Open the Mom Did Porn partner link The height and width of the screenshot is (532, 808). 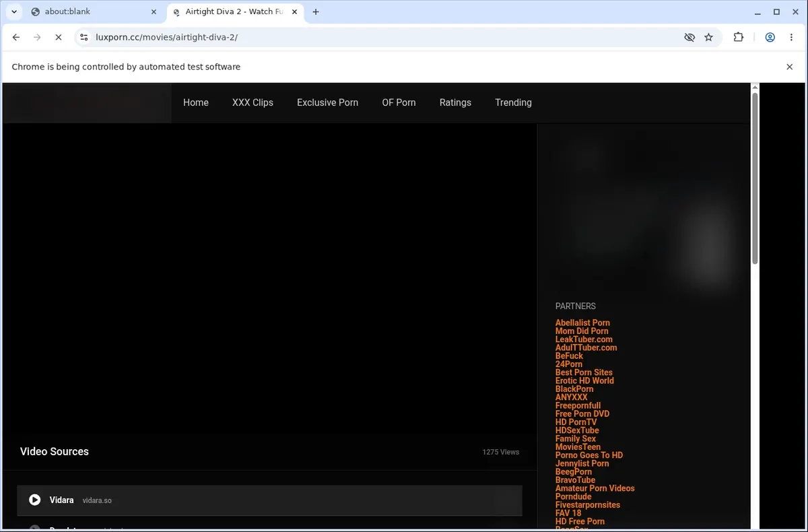(x=582, y=331)
